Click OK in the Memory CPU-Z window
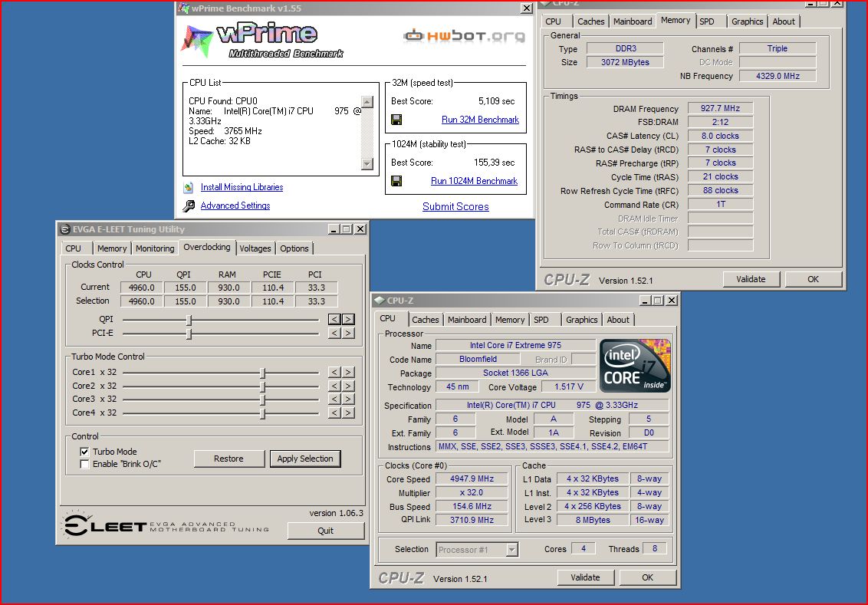868x605 pixels. (x=814, y=279)
